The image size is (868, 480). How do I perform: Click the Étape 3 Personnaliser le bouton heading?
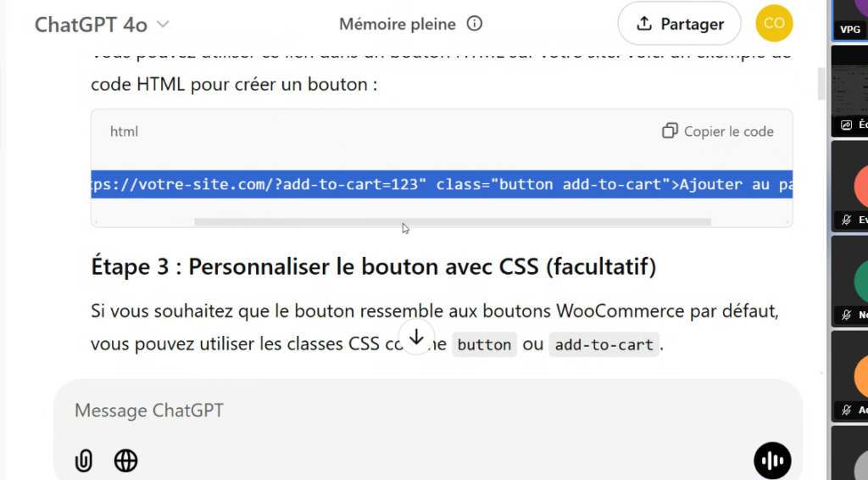(373, 266)
